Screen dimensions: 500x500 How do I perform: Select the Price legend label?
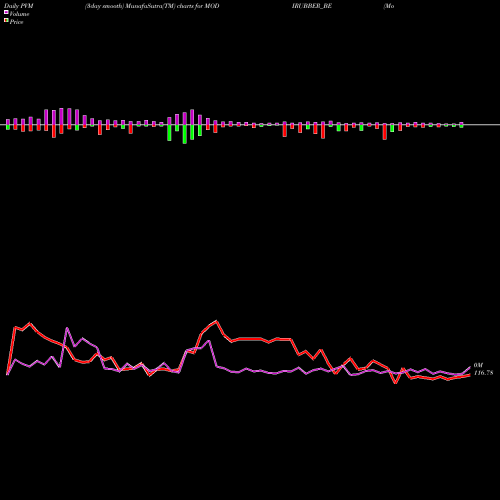16,22
